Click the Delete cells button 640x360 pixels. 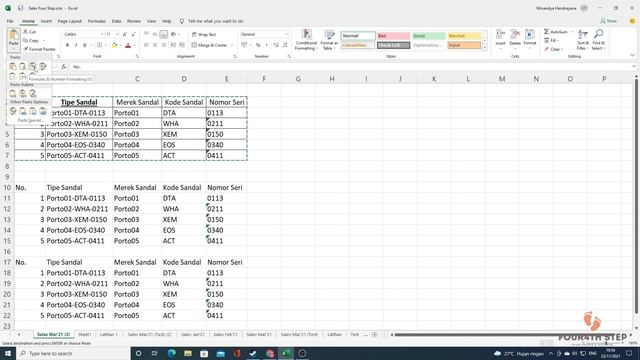515,38
